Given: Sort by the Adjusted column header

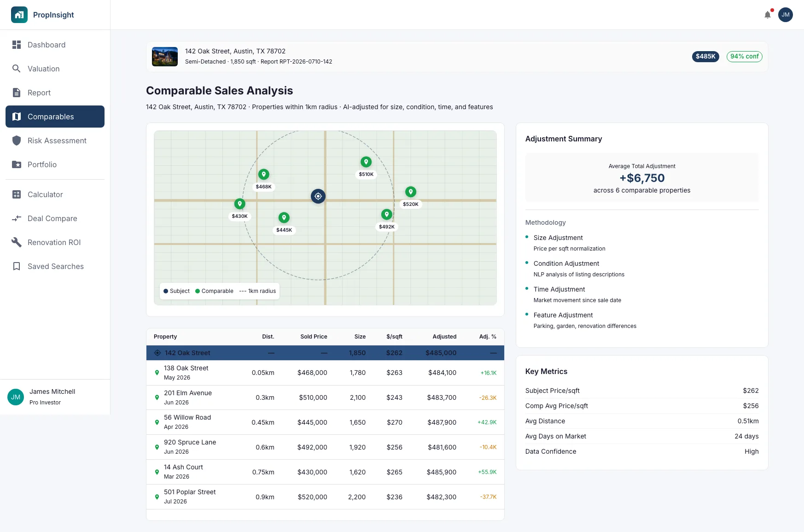Looking at the screenshot, I should point(444,337).
